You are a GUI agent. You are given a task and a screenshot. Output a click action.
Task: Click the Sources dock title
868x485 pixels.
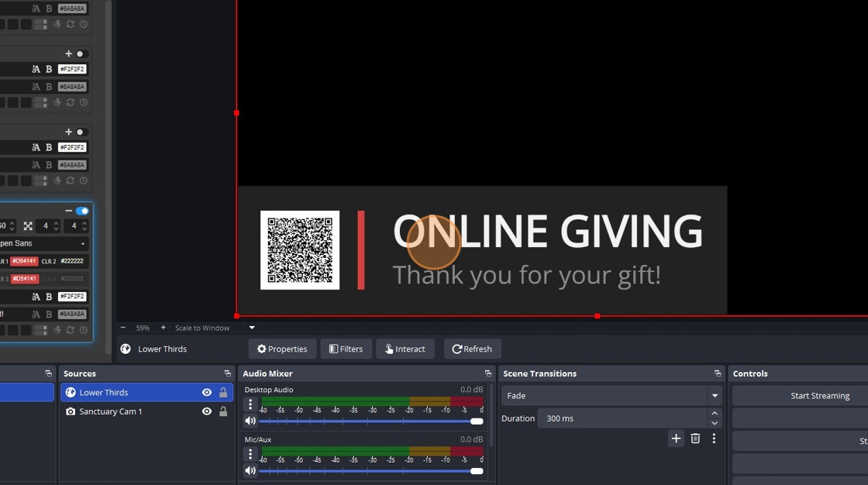pos(80,373)
